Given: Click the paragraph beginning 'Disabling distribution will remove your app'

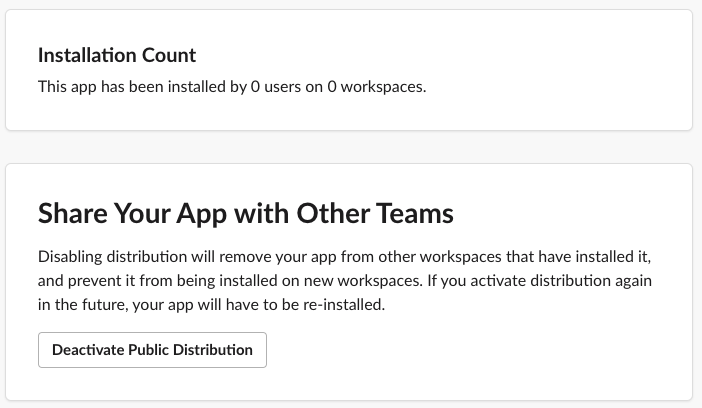Looking at the screenshot, I should tap(345, 280).
